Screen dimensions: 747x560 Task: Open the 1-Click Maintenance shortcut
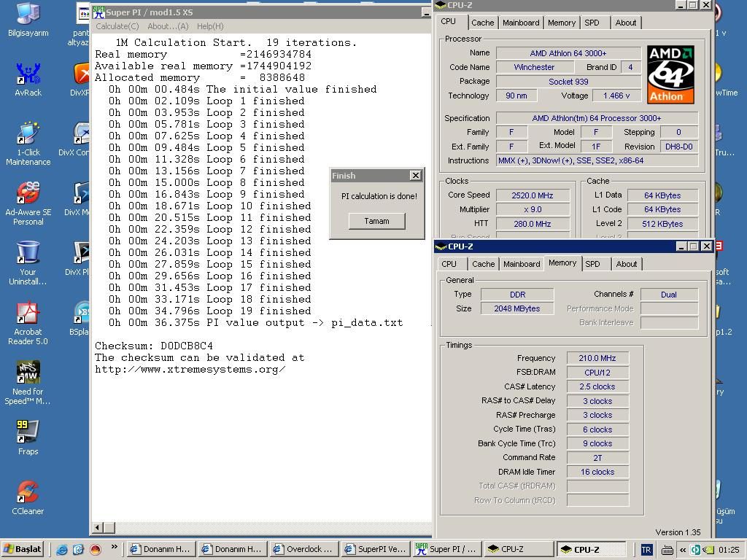point(28,143)
